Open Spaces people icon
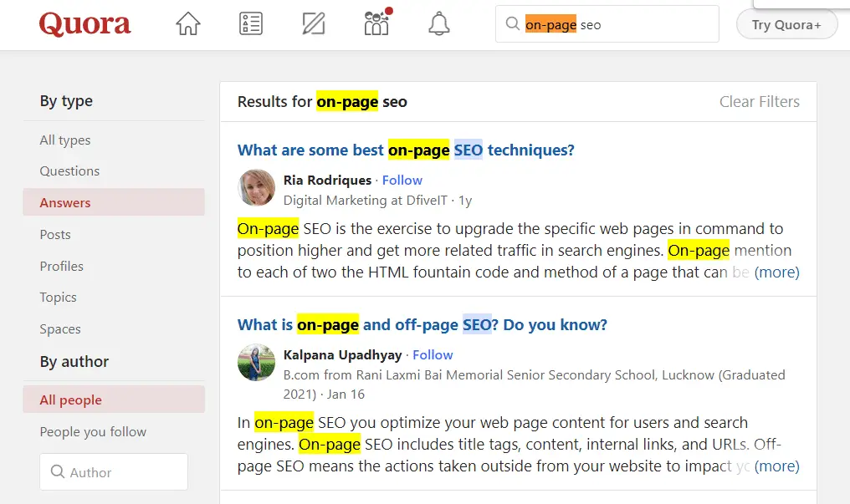The width and height of the screenshot is (850, 504). 376,23
